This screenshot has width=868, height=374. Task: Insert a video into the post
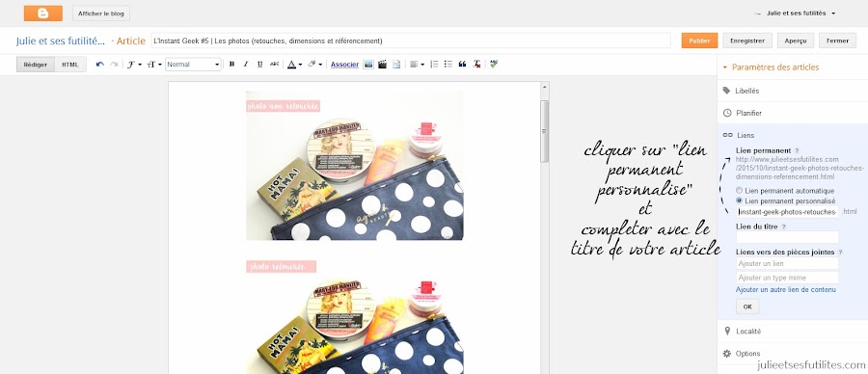tap(382, 65)
